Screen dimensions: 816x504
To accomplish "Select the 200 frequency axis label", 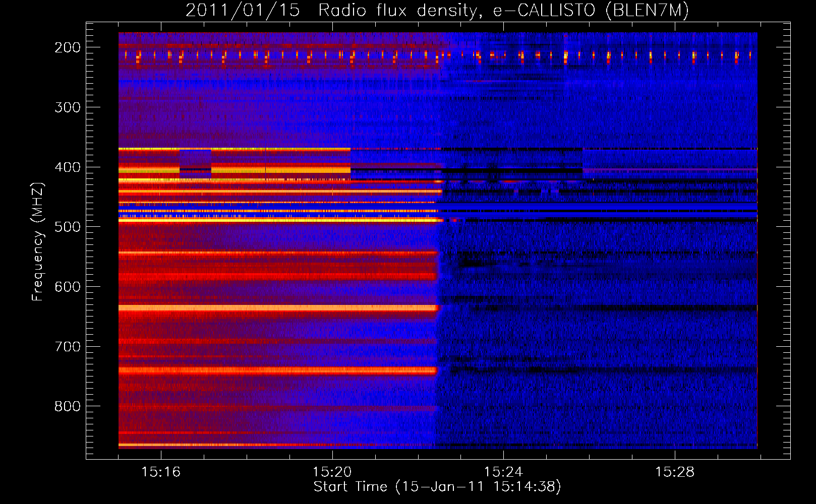I will 68,47.
